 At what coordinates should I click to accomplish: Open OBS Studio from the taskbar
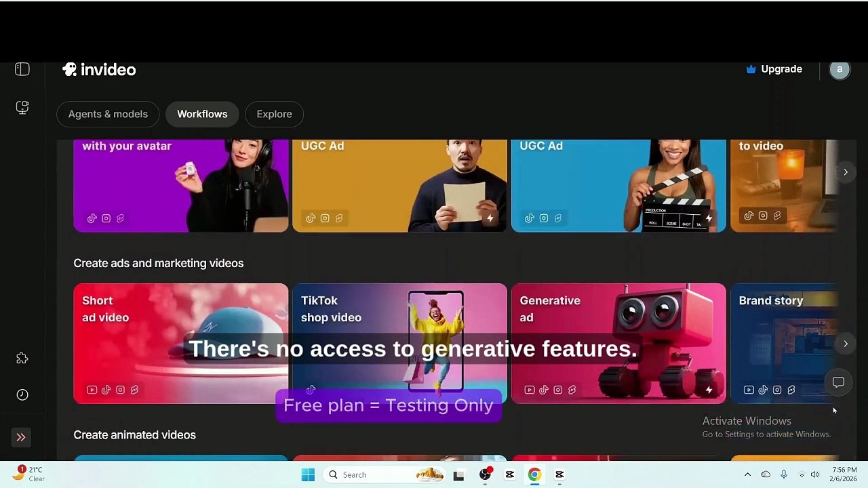485,474
